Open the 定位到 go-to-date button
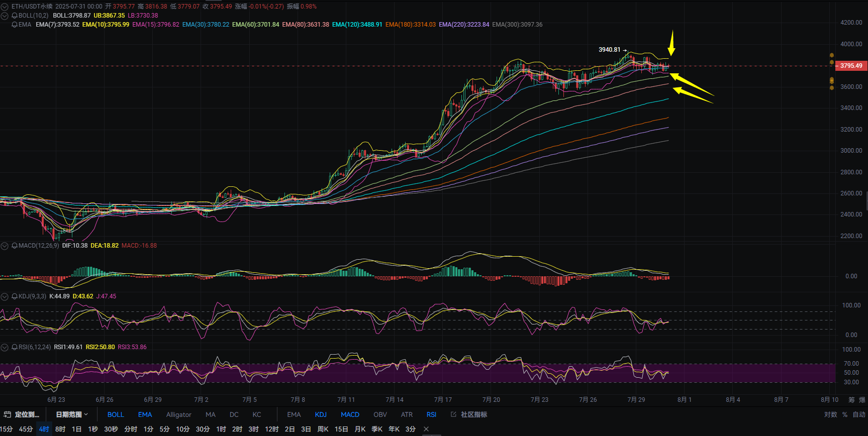The height and width of the screenshot is (436, 868). 27,414
